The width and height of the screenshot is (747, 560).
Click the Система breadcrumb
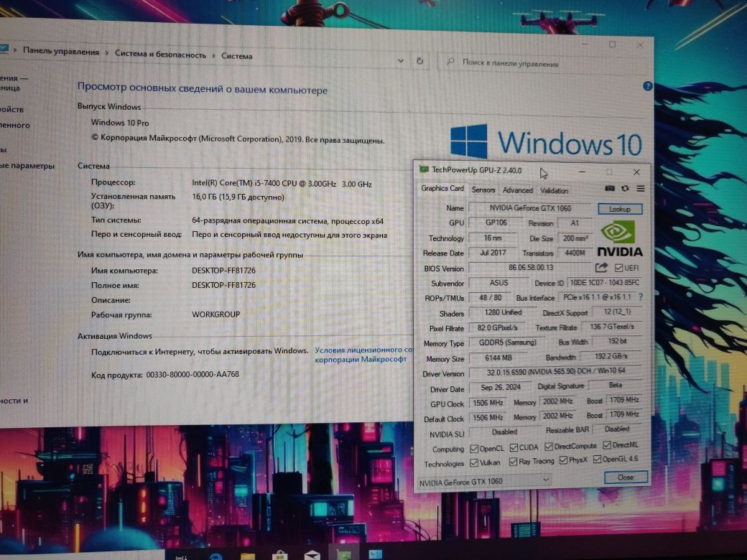(x=237, y=56)
